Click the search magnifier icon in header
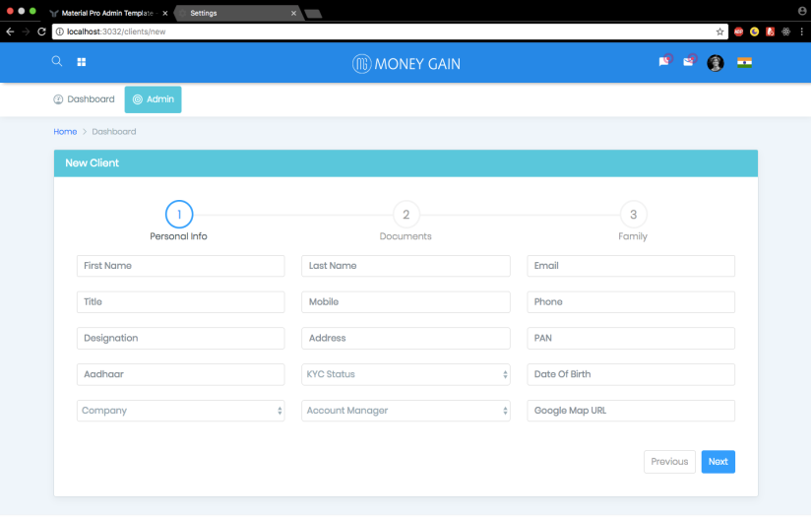The width and height of the screenshot is (812, 517). point(57,61)
